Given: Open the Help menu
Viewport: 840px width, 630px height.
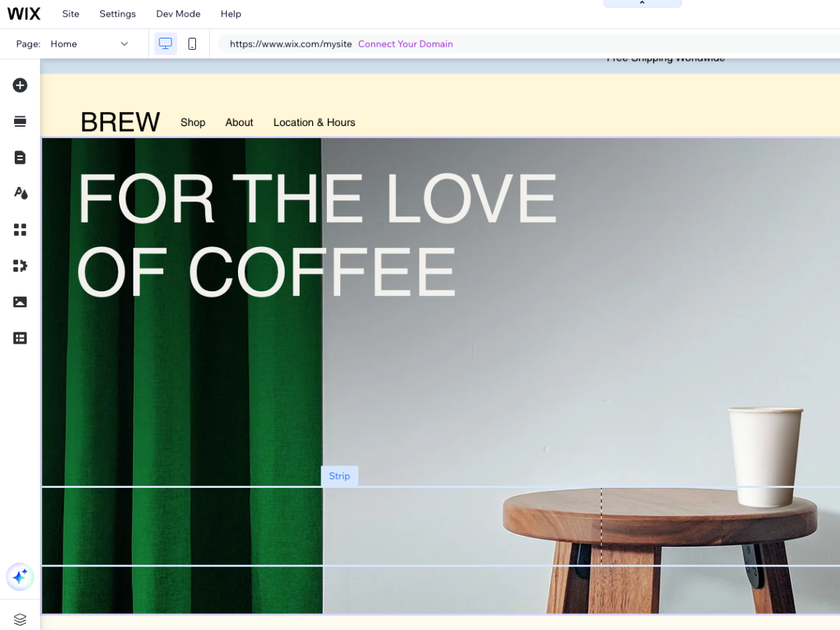Looking at the screenshot, I should 231,14.
